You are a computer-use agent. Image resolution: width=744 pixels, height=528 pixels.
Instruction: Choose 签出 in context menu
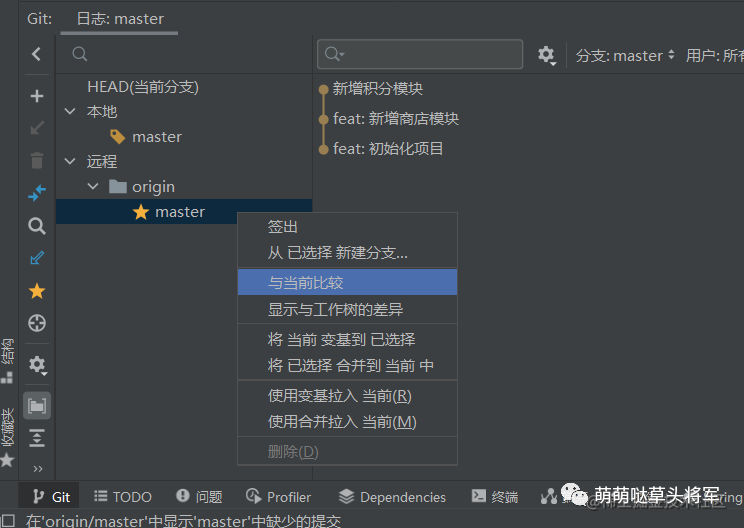point(347,227)
